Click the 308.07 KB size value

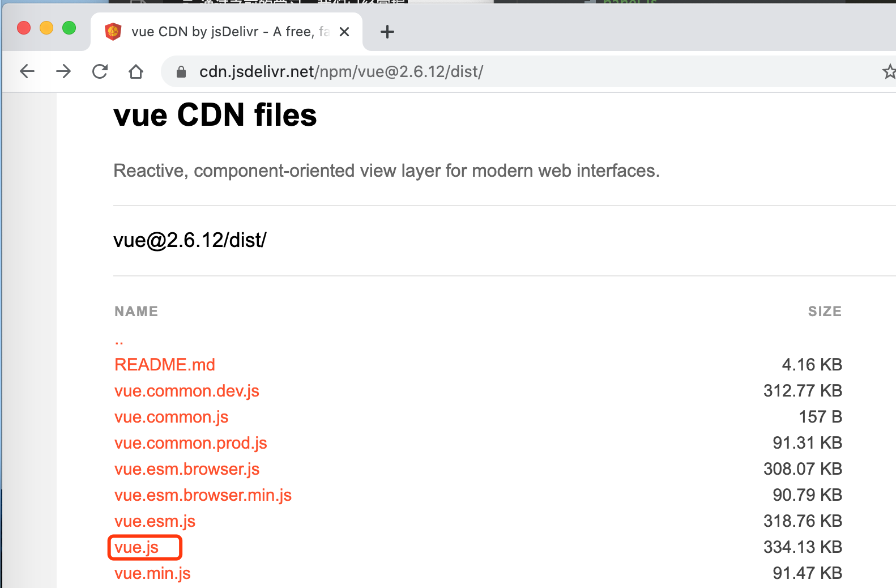(x=803, y=469)
